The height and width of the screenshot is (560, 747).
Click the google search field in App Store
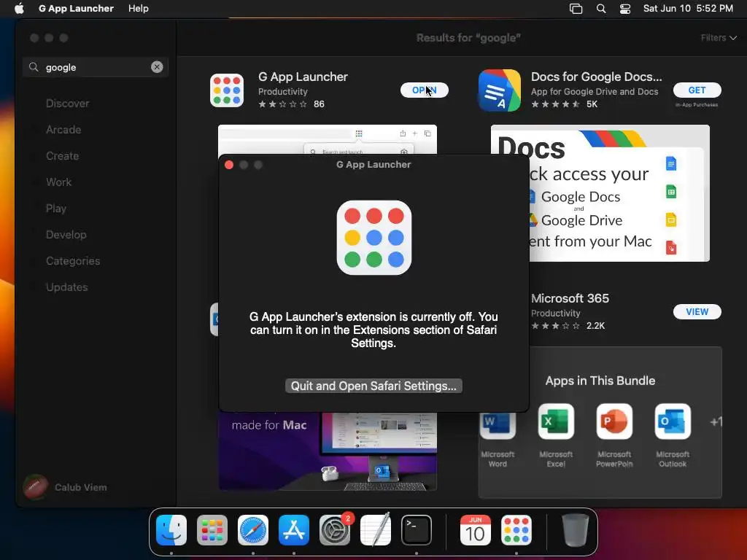(x=96, y=67)
